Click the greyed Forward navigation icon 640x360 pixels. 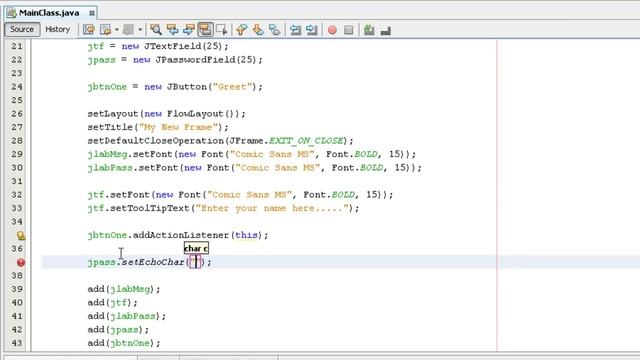tap(128, 29)
